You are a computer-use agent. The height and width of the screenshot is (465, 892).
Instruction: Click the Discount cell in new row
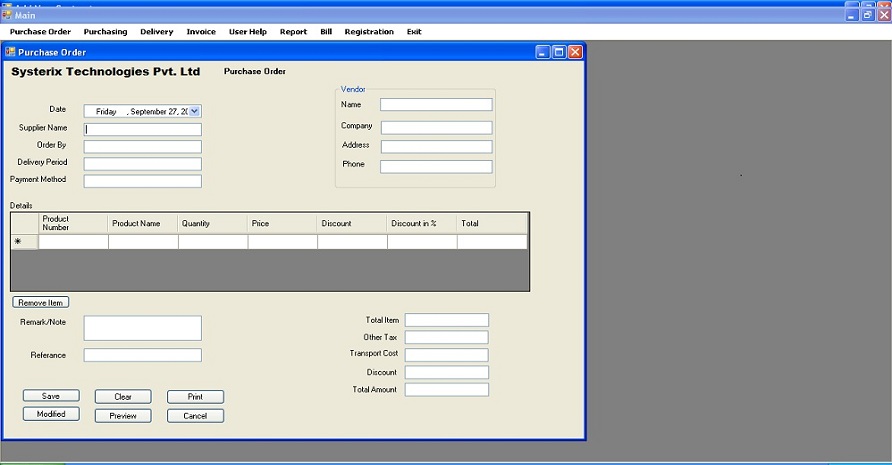[352, 241]
